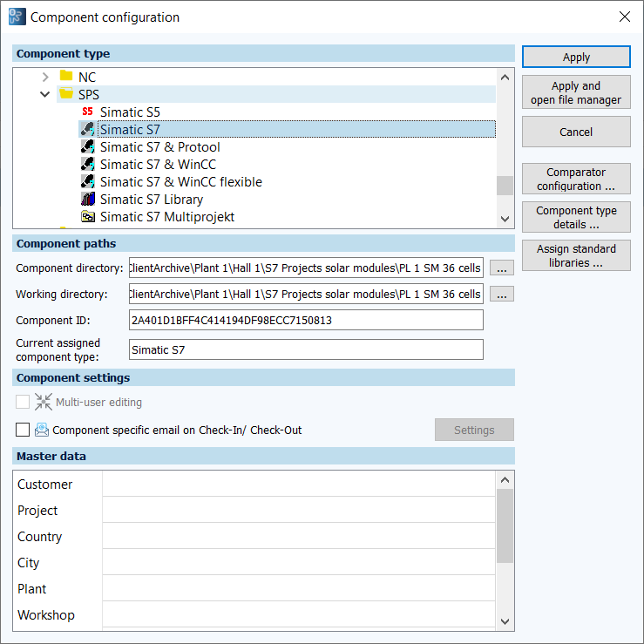This screenshot has height=644, width=644.
Task: Click the Component ID field
Action: (306, 320)
